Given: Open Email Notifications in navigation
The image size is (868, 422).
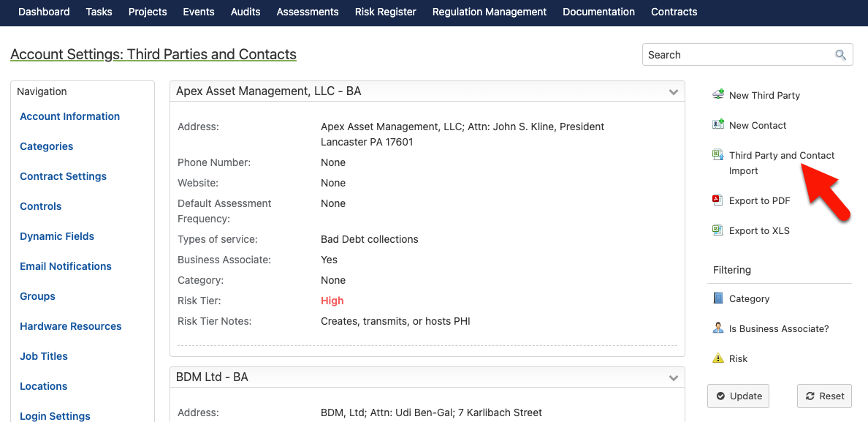Looking at the screenshot, I should tap(66, 266).
